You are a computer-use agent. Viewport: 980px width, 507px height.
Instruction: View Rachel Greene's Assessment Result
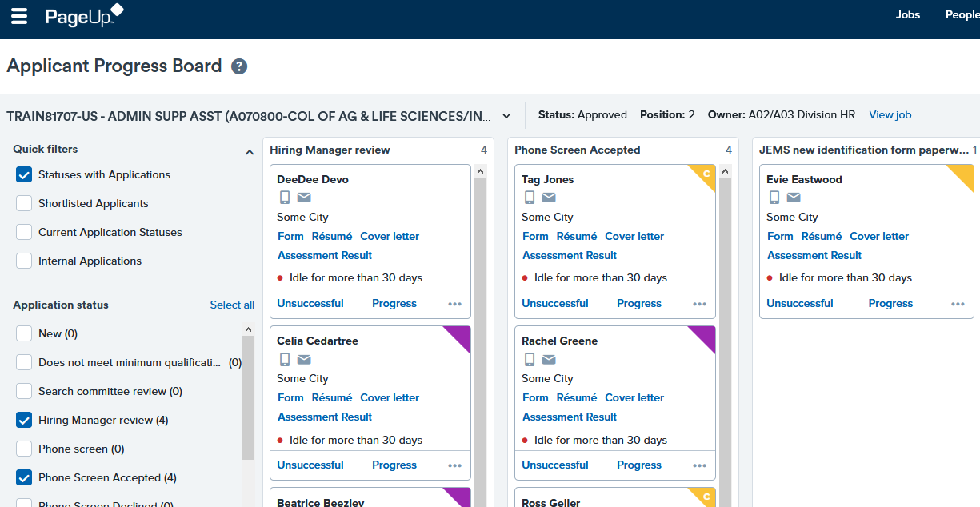(570, 417)
